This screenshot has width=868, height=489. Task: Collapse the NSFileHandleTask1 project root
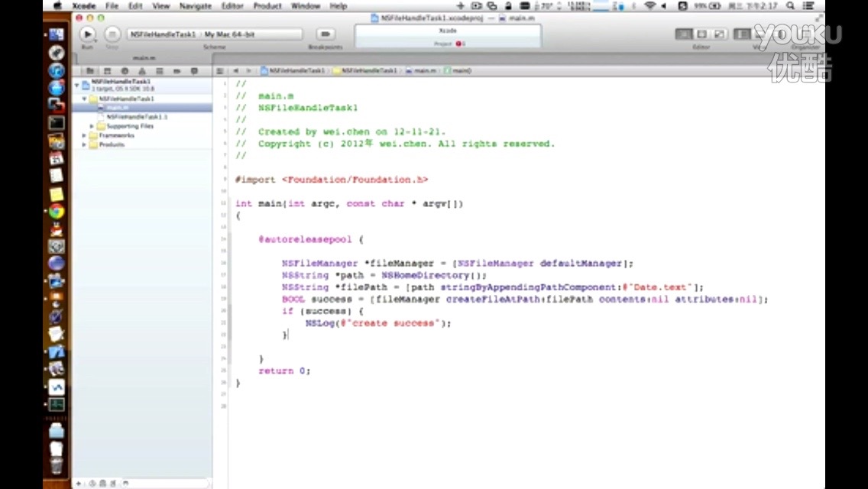coord(77,84)
